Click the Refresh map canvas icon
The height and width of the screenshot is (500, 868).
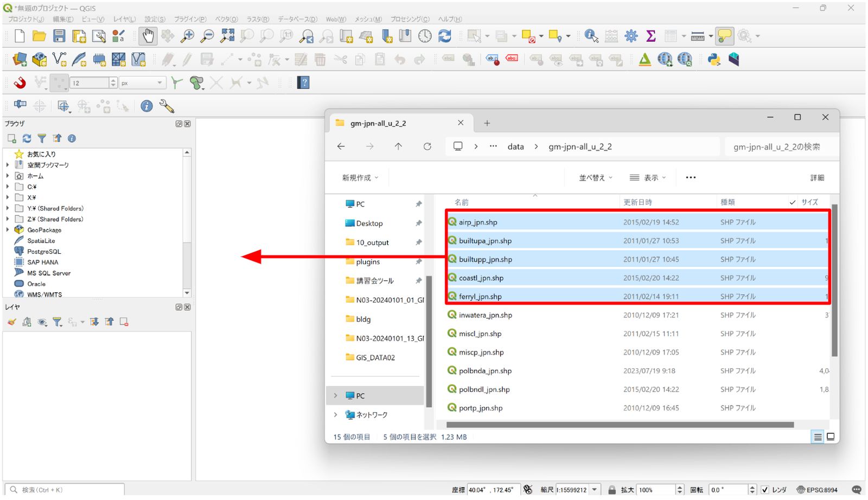445,36
